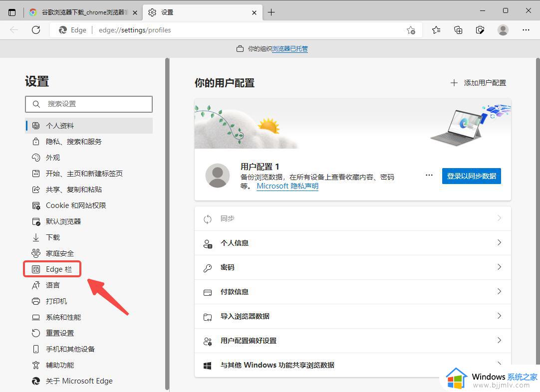The height and width of the screenshot is (392, 540).
Task: Click the 共享、复制和粘贴 share icon
Action: 36,190
